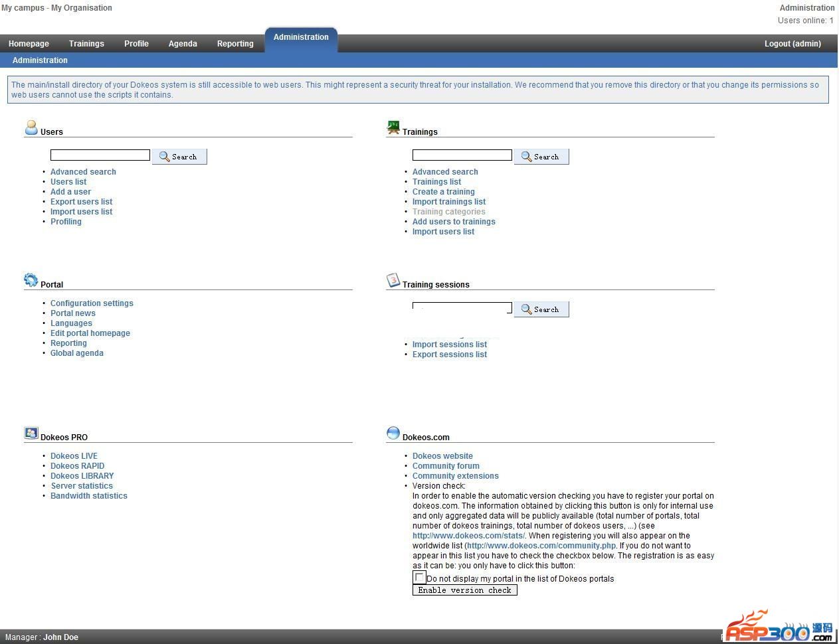The image size is (839, 644).
Task: Click the Training sessions Search button
Action: (541, 309)
